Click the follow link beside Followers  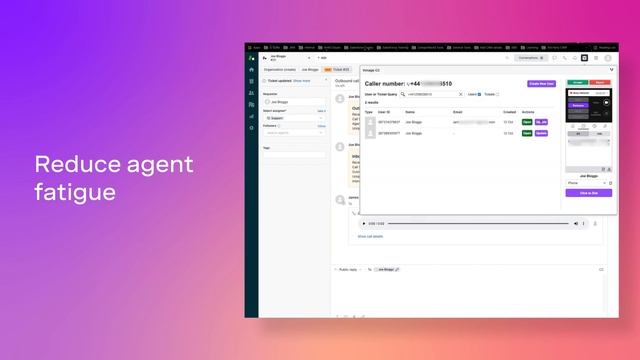click(322, 126)
